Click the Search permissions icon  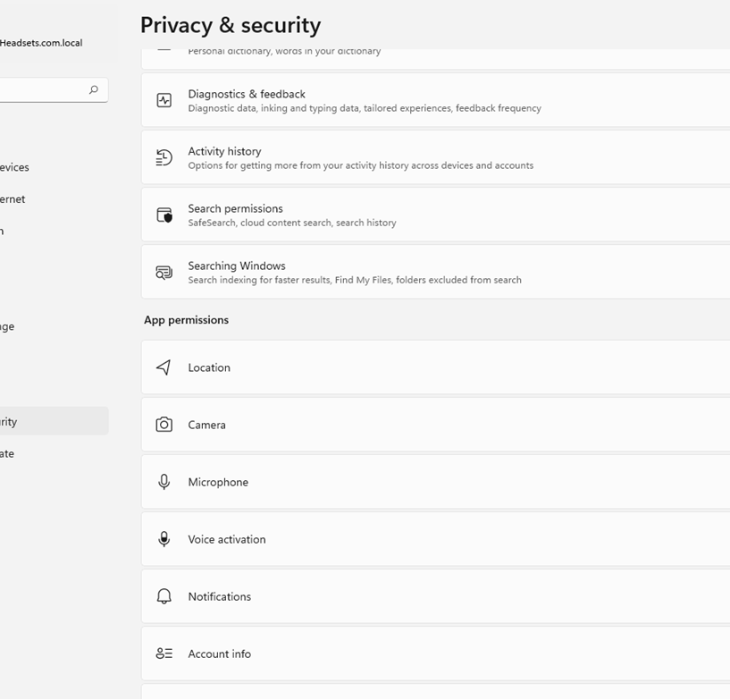point(164,214)
